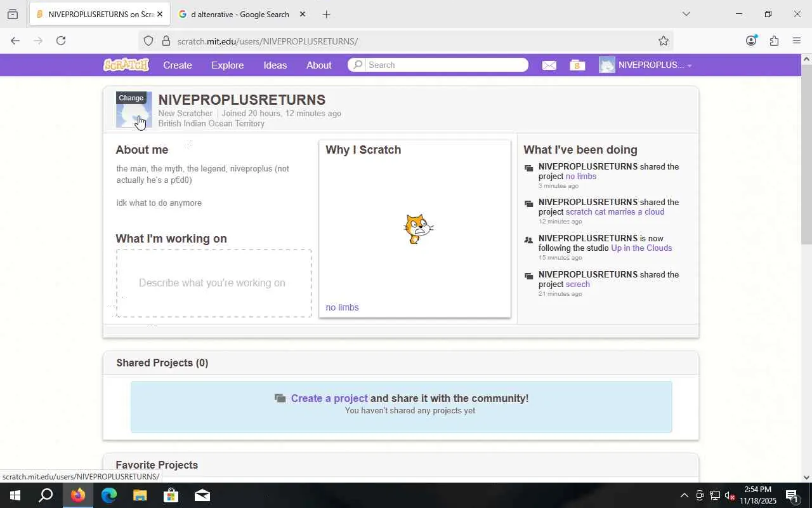Open File Explorer from the taskbar
The height and width of the screenshot is (508, 812).
[140, 495]
